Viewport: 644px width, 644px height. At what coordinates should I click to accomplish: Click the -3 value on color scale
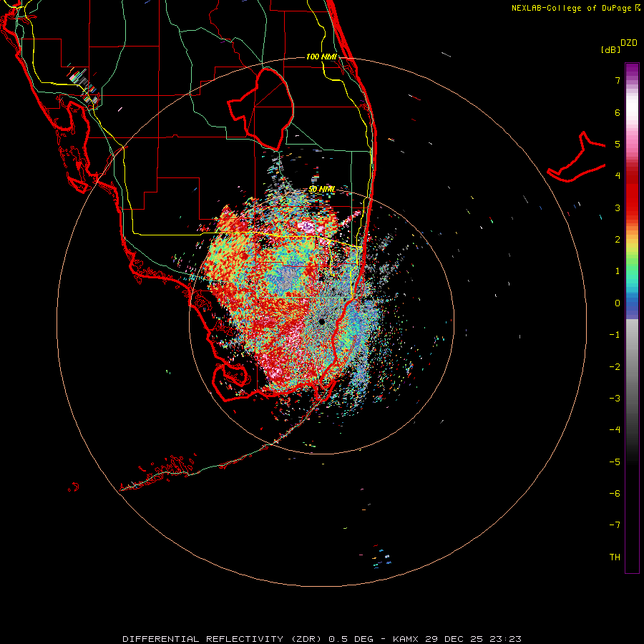coord(615,399)
